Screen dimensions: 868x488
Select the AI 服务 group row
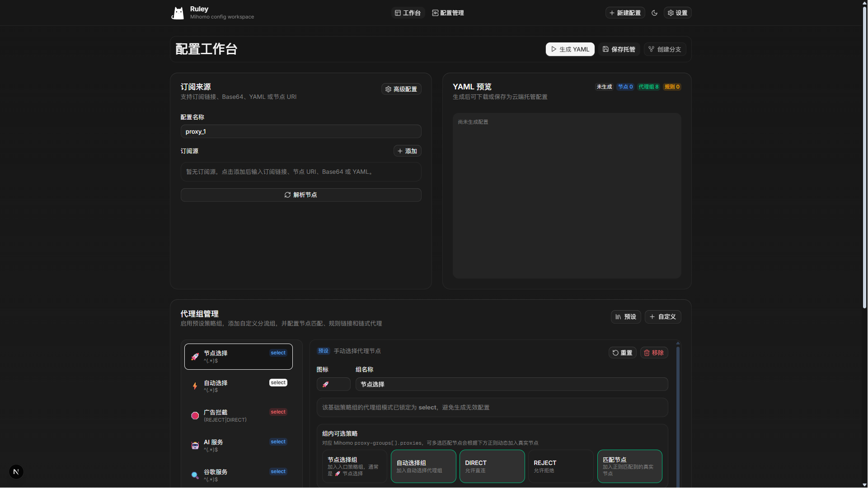pos(238,446)
